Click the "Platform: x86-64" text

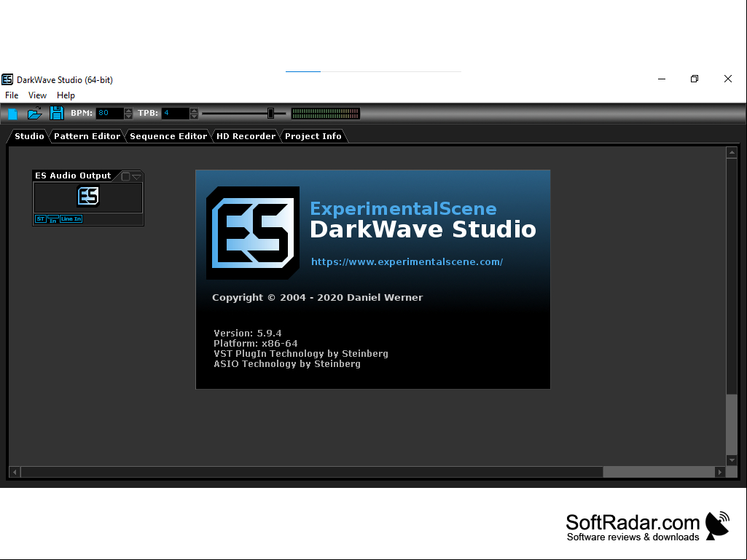[x=255, y=343]
